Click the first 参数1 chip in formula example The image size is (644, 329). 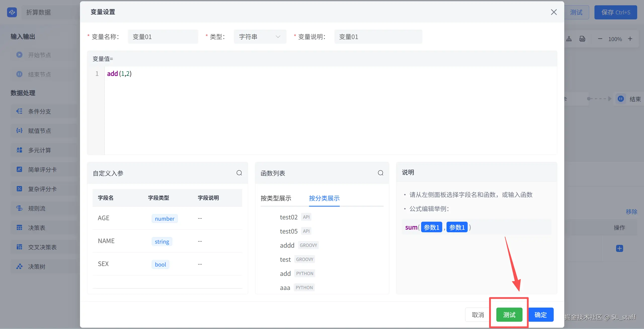(431, 227)
